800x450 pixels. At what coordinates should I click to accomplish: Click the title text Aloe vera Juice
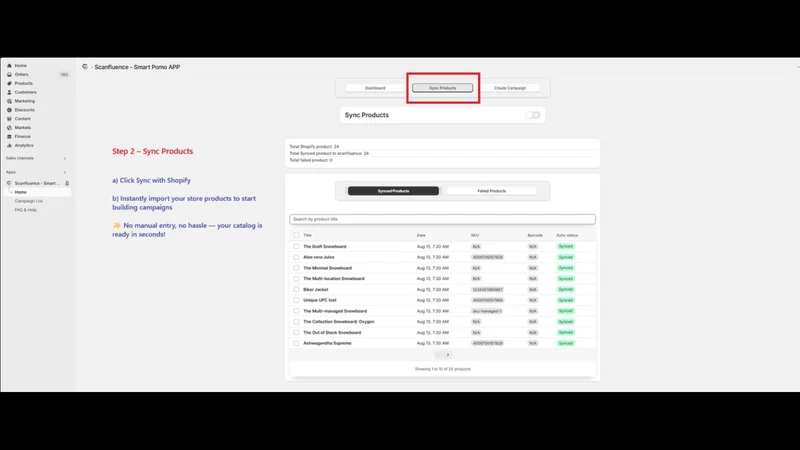pyautogui.click(x=319, y=257)
